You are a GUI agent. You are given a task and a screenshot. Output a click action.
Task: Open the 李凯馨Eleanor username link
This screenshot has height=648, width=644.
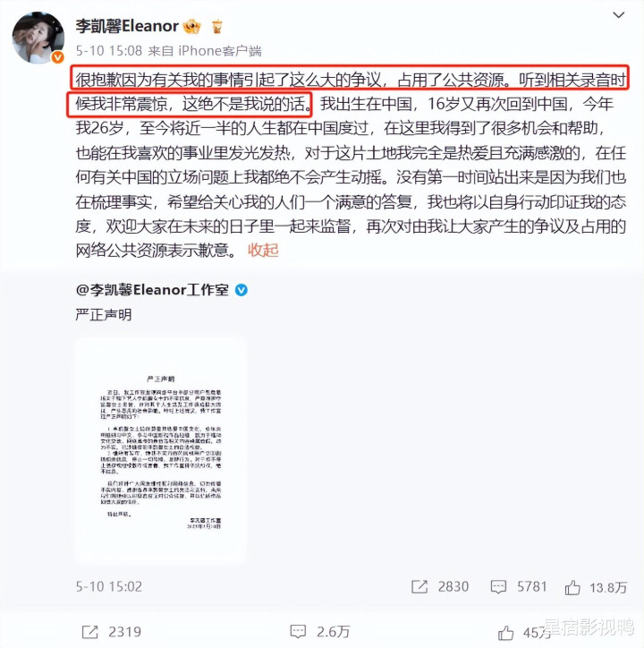[x=127, y=26]
